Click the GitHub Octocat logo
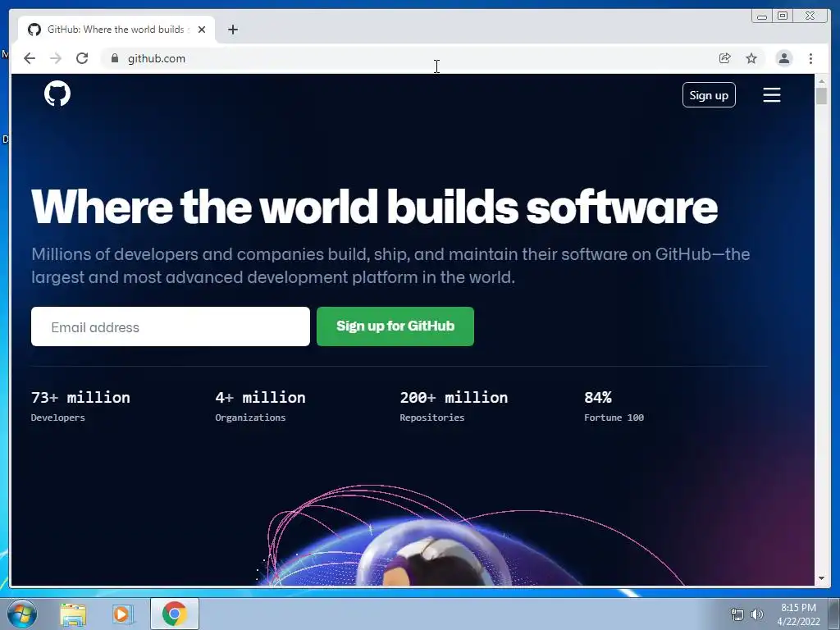Image resolution: width=840 pixels, height=630 pixels. tap(57, 94)
